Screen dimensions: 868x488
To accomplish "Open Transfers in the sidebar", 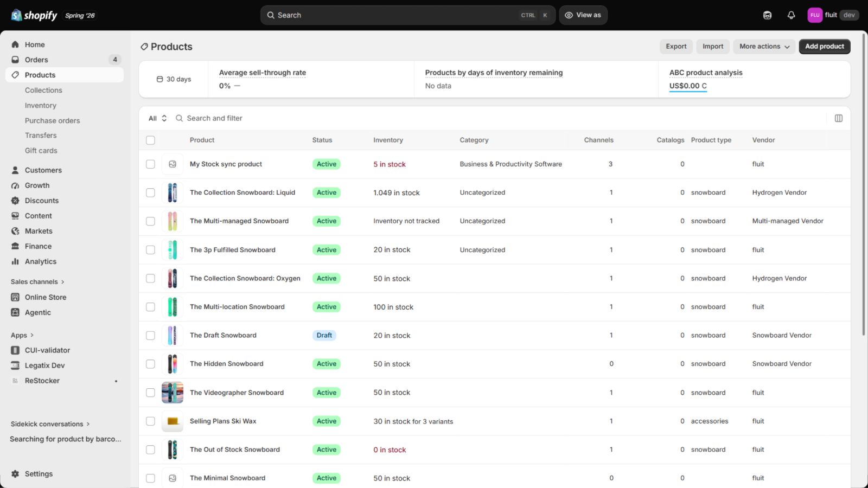I will pyautogui.click(x=41, y=136).
